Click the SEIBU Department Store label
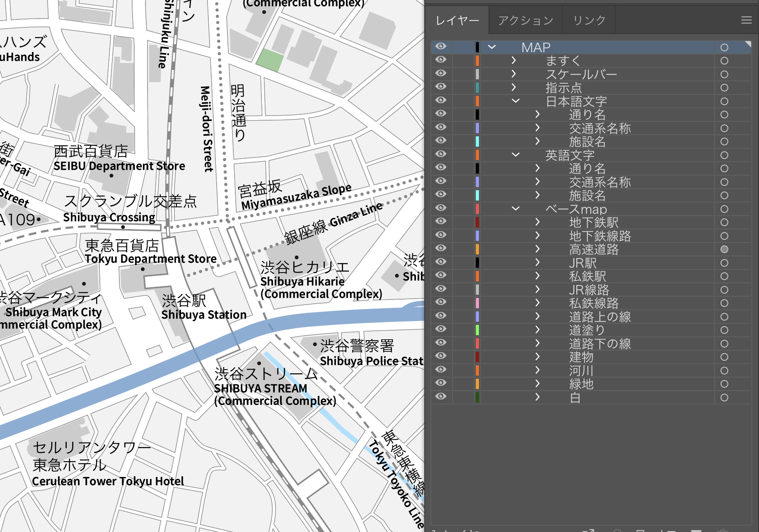 tap(119, 166)
